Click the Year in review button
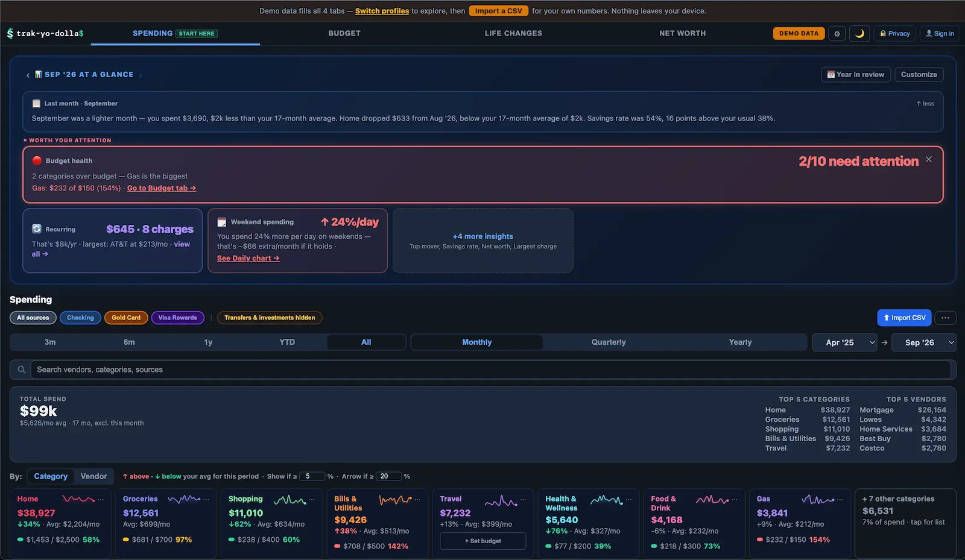This screenshot has height=560, width=965. (856, 75)
